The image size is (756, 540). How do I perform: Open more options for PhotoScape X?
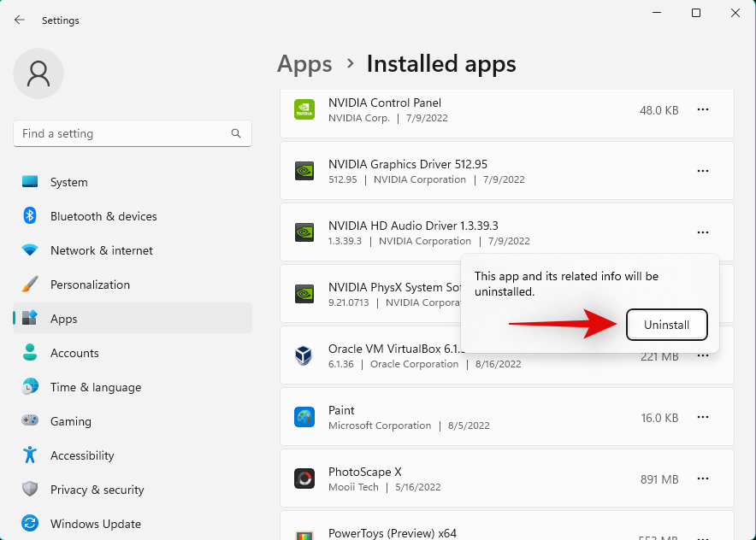(703, 478)
